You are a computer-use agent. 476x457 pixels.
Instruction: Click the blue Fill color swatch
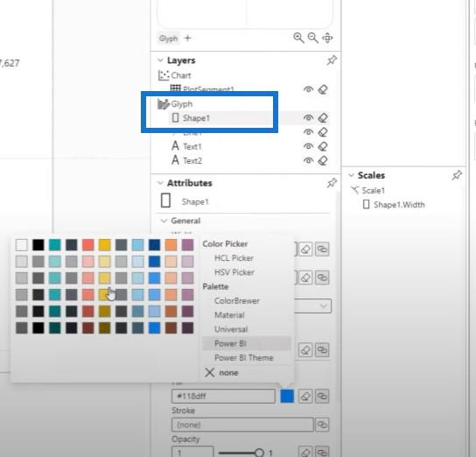pyautogui.click(x=287, y=396)
